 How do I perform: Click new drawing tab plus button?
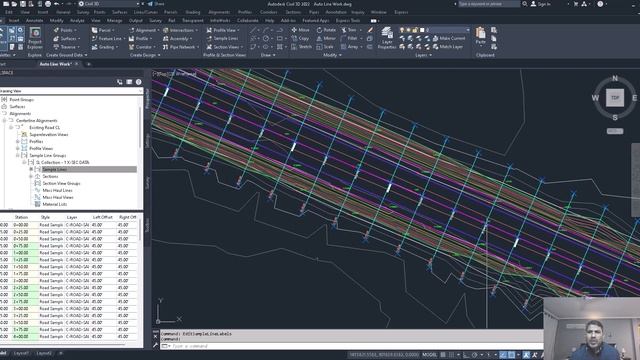click(89, 64)
